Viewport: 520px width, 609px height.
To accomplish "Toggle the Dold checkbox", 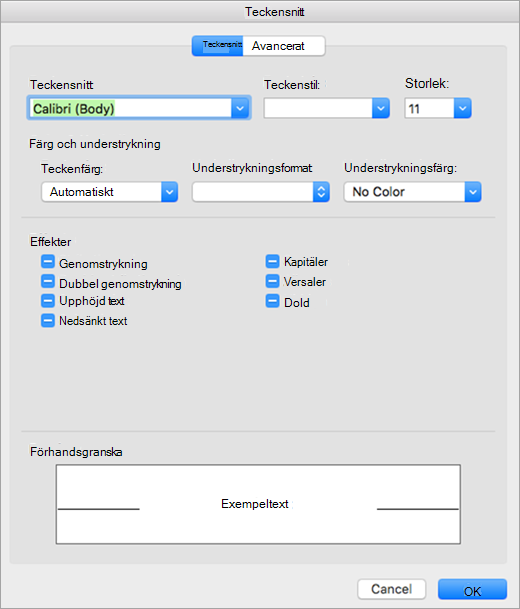I will tap(273, 301).
